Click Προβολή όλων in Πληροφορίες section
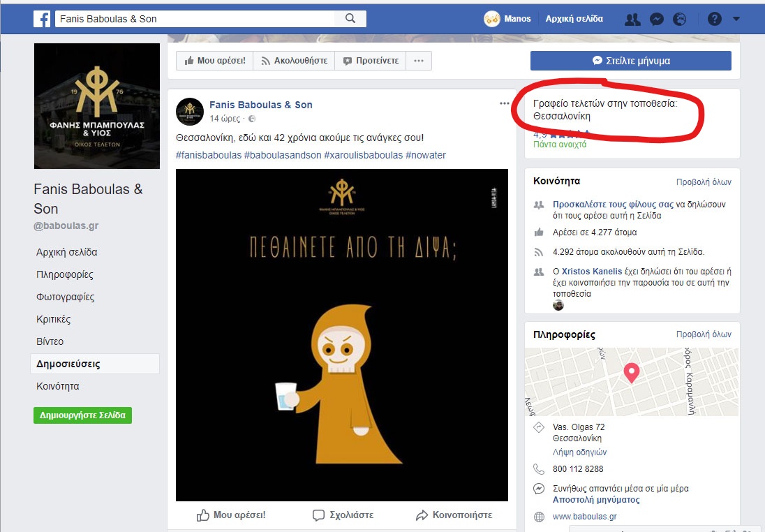 pos(704,334)
